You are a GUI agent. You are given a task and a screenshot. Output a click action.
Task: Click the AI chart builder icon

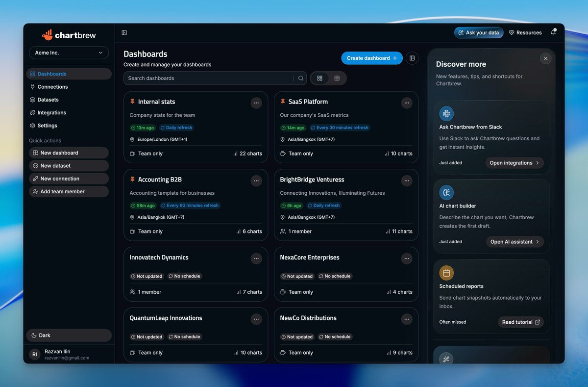[x=446, y=192]
